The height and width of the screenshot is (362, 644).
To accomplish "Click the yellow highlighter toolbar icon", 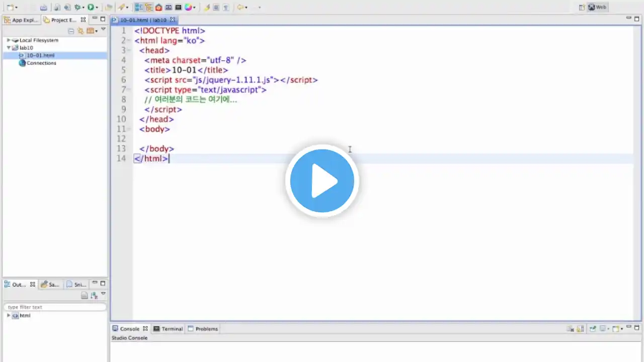I will [207, 8].
